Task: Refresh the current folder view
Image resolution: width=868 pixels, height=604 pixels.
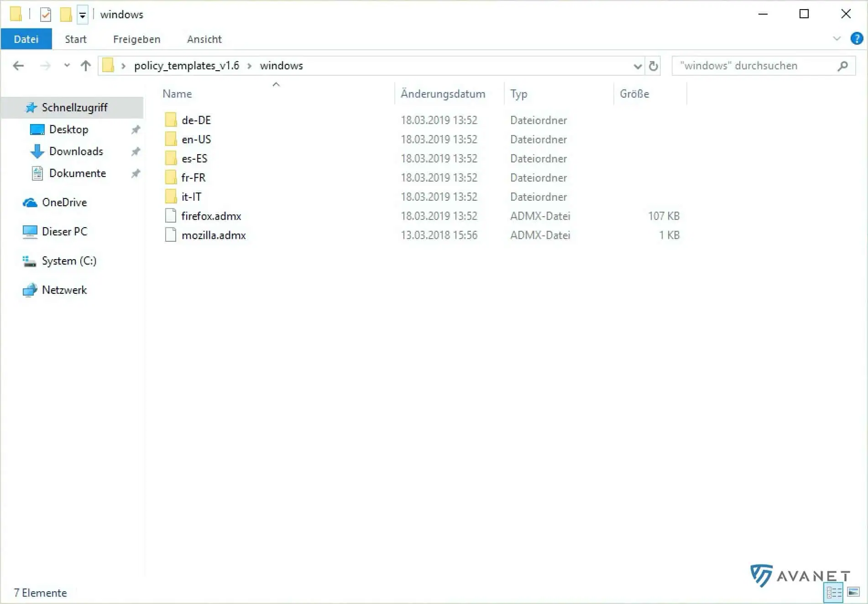Action: 654,66
